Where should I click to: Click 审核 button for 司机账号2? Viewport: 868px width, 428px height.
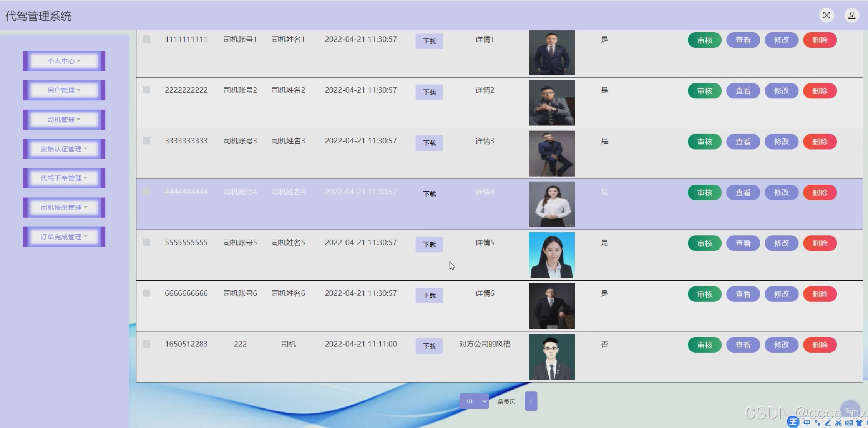click(704, 91)
